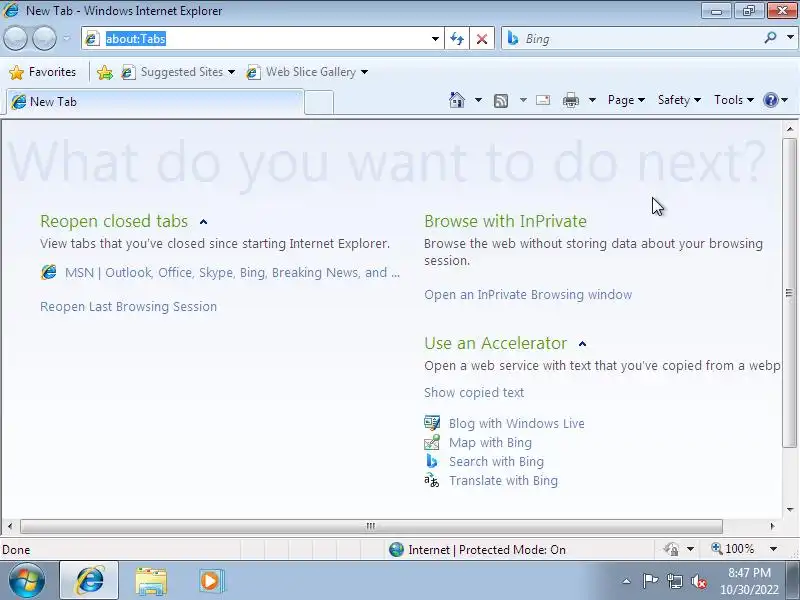Image resolution: width=800 pixels, height=600 pixels.
Task: Open the search provider options dropdown
Action: click(x=790, y=38)
